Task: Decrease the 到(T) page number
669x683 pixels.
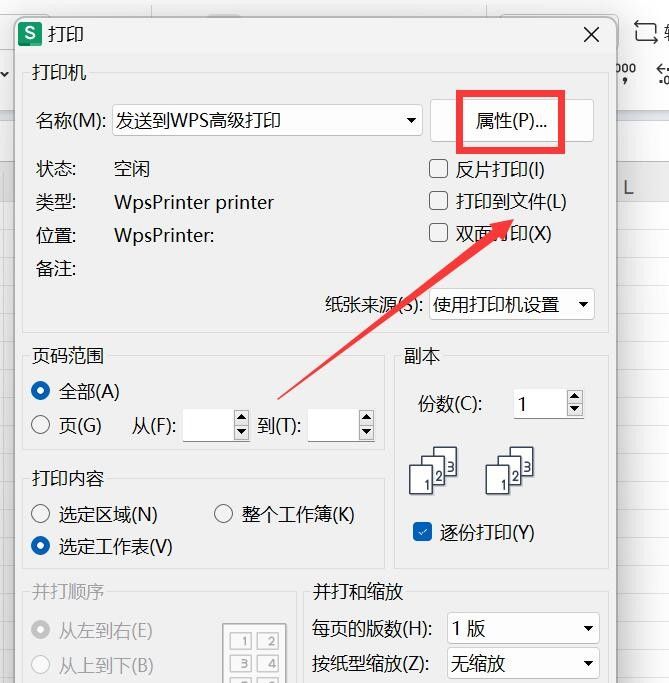Action: pyautogui.click(x=367, y=432)
